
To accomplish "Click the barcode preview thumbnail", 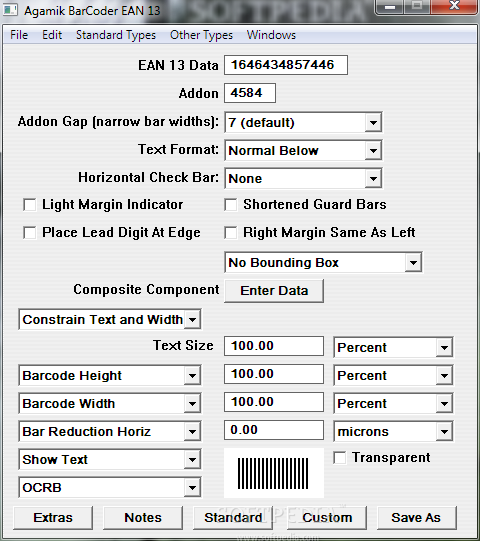I will coord(274,473).
